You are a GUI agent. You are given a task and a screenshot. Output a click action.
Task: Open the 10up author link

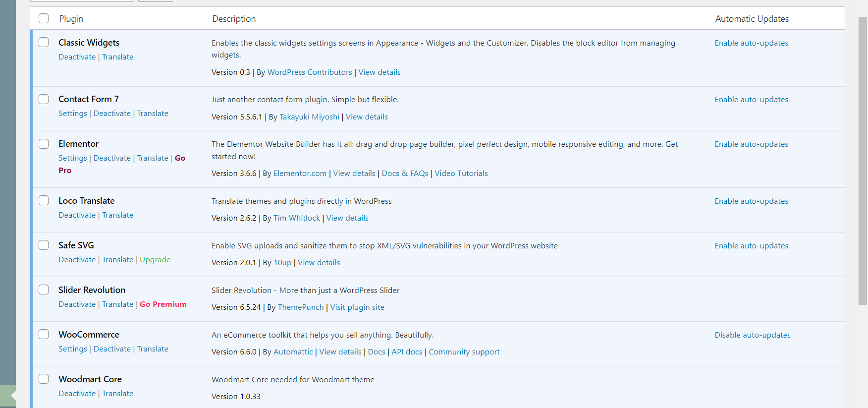[282, 263]
